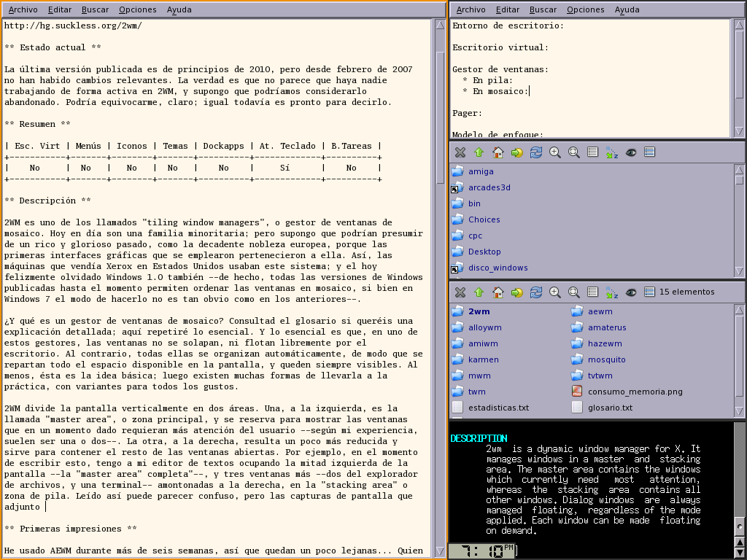Select the mosquito folder

click(599, 359)
